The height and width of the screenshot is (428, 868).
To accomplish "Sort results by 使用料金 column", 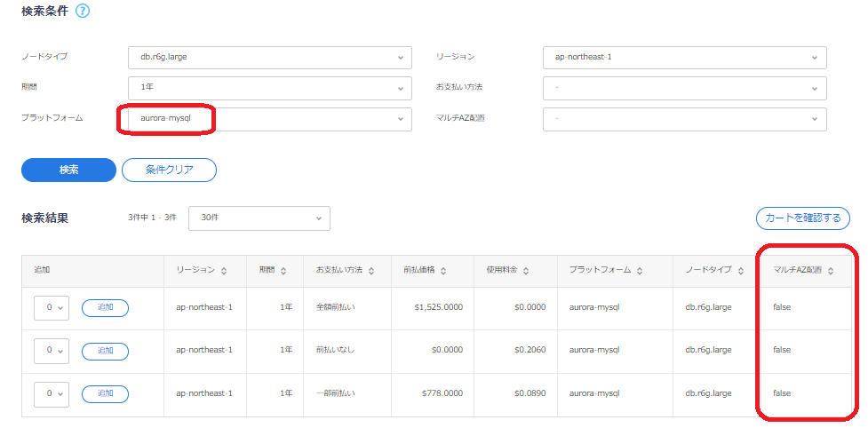I will [526, 271].
